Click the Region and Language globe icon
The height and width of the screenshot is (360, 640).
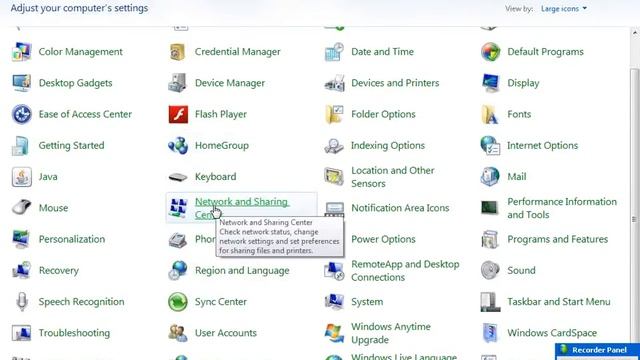point(178,270)
